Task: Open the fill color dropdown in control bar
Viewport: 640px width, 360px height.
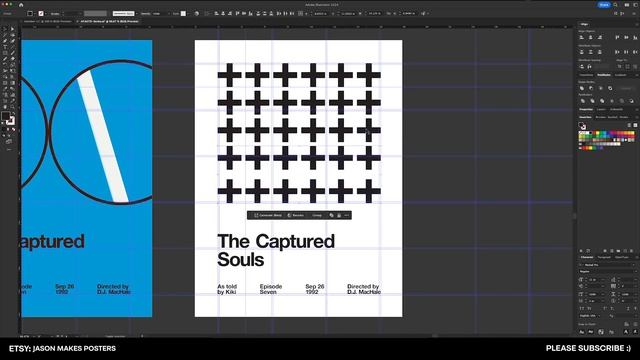Action: 34,13
